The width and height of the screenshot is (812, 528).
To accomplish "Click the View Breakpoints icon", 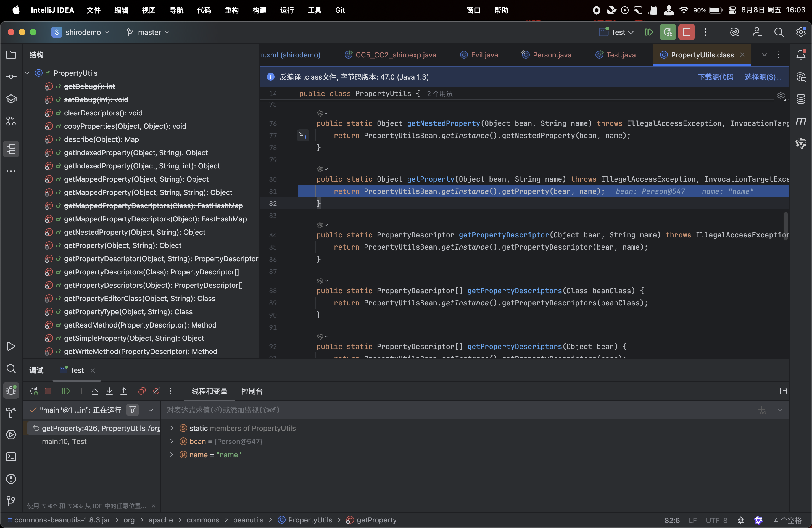I will click(142, 391).
